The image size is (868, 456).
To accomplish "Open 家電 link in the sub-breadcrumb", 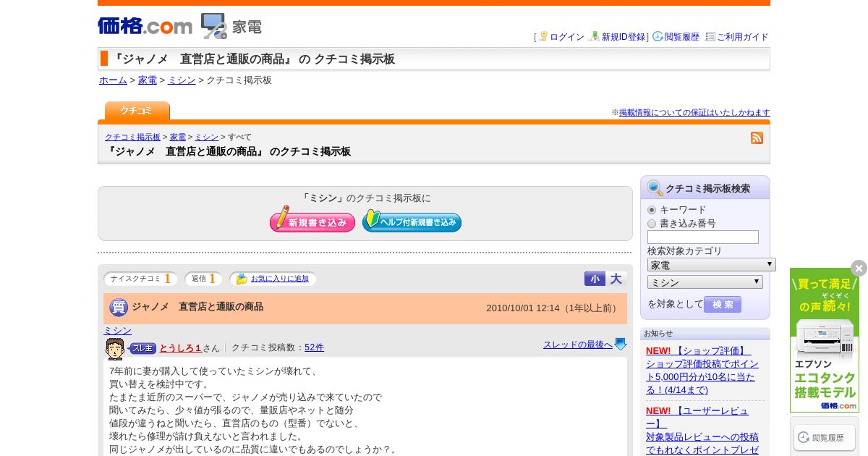I will coord(178,137).
